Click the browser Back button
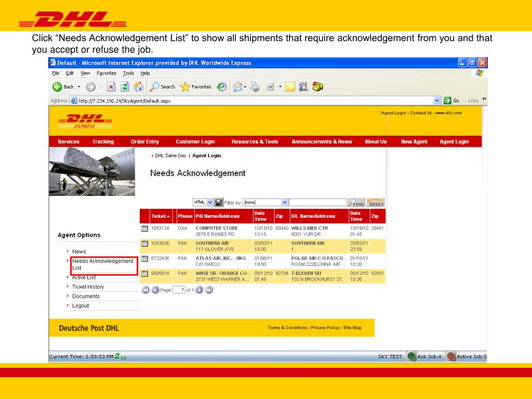The height and width of the screenshot is (399, 532). [x=63, y=87]
